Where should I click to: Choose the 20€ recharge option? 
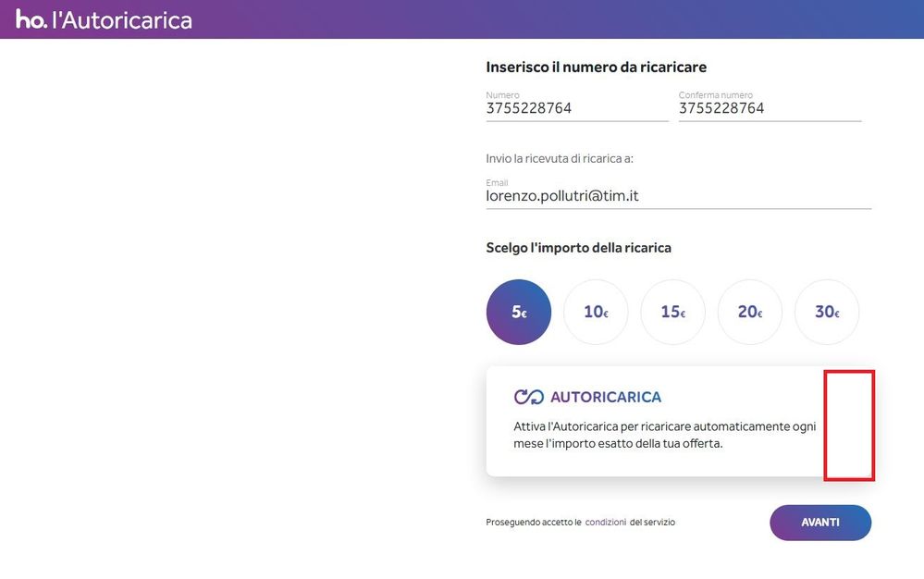(749, 312)
